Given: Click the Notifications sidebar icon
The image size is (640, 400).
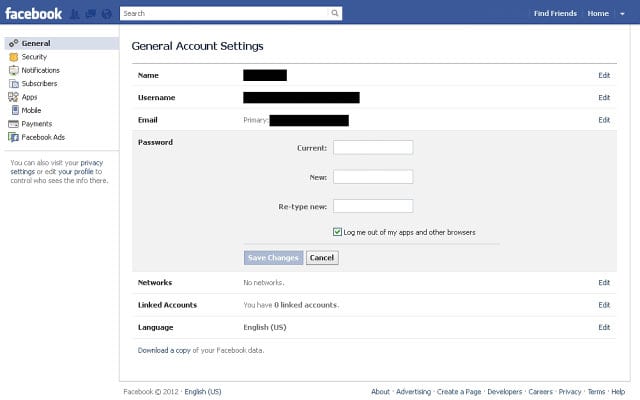Looking at the screenshot, I should tap(13, 70).
